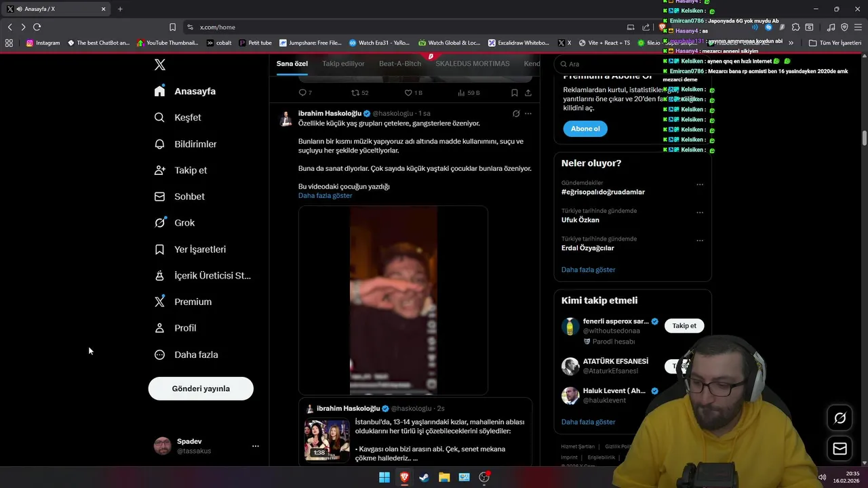
Task: Click Spadev profile avatar
Action: [163, 446]
